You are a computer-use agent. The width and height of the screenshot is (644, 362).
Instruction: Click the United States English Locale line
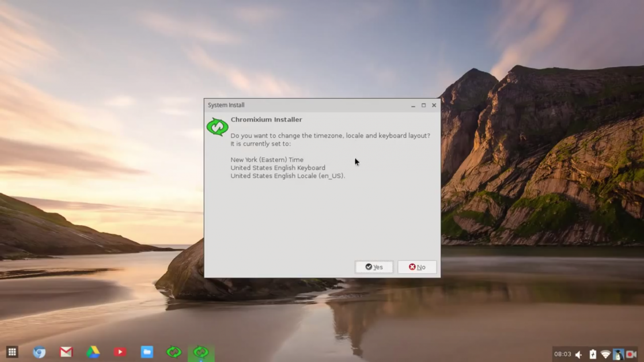click(x=288, y=176)
